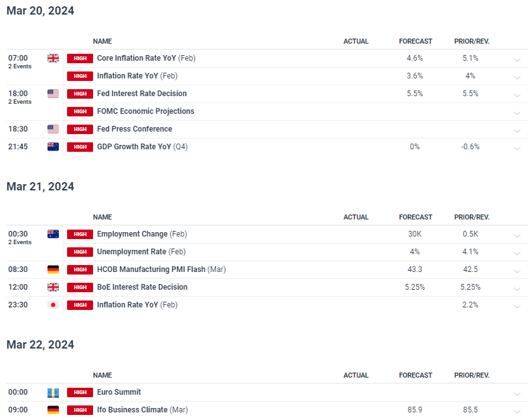Image resolution: width=528 pixels, height=420 pixels.
Task: Click German flag beside HCOB Manufacturing PMI
Action: pos(53,269)
